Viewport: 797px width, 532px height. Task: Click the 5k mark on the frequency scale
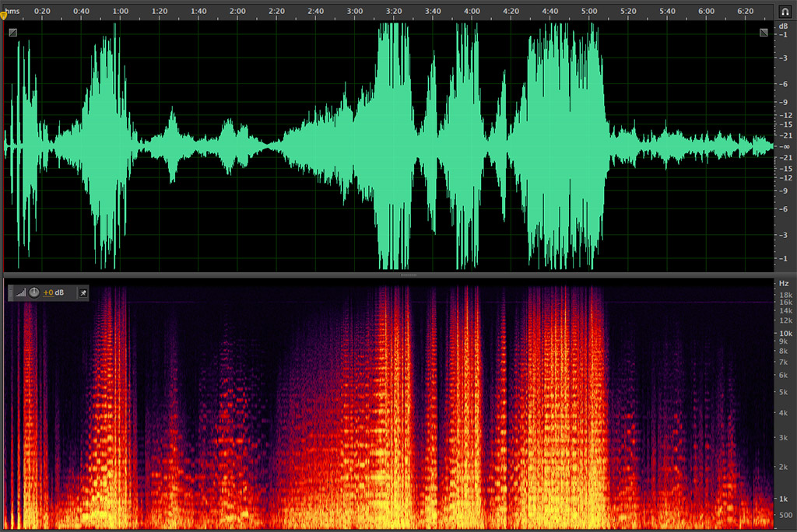click(784, 392)
